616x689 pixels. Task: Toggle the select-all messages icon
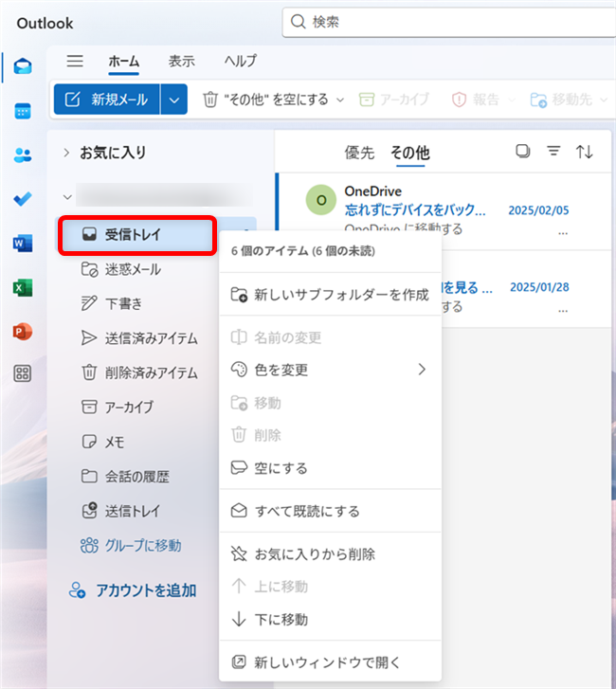click(522, 152)
